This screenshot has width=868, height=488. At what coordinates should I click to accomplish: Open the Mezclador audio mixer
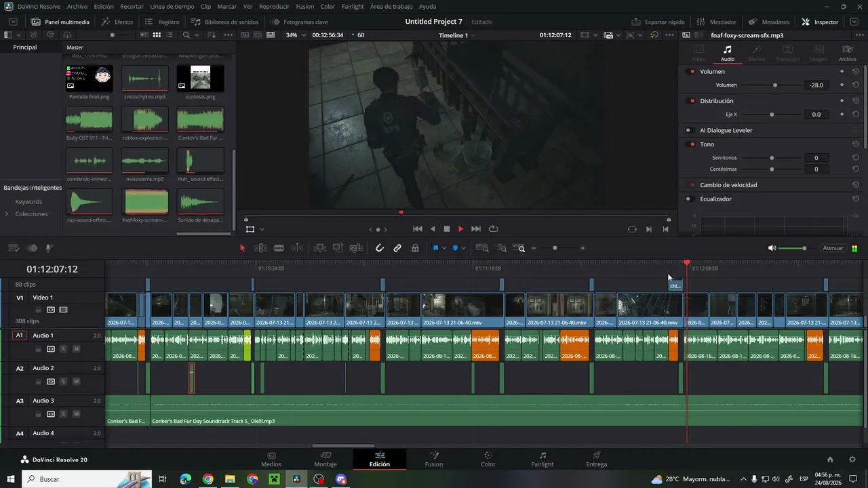click(715, 22)
